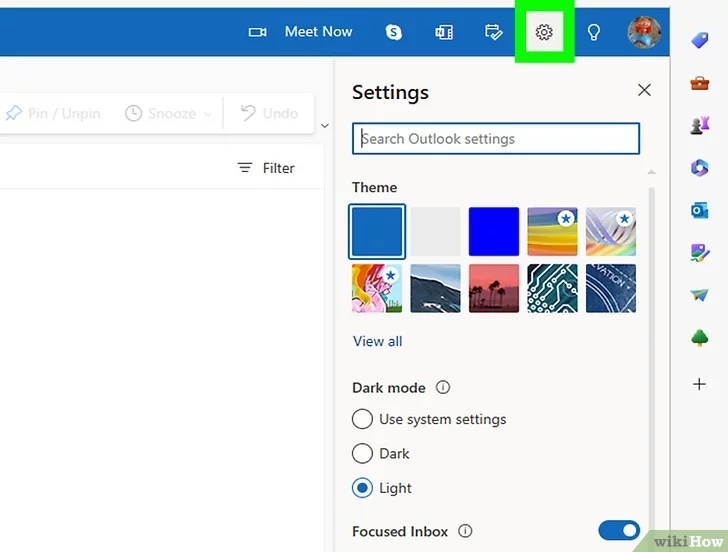Click the Undo toolbar item
The height and width of the screenshot is (552, 728).
coord(269,113)
